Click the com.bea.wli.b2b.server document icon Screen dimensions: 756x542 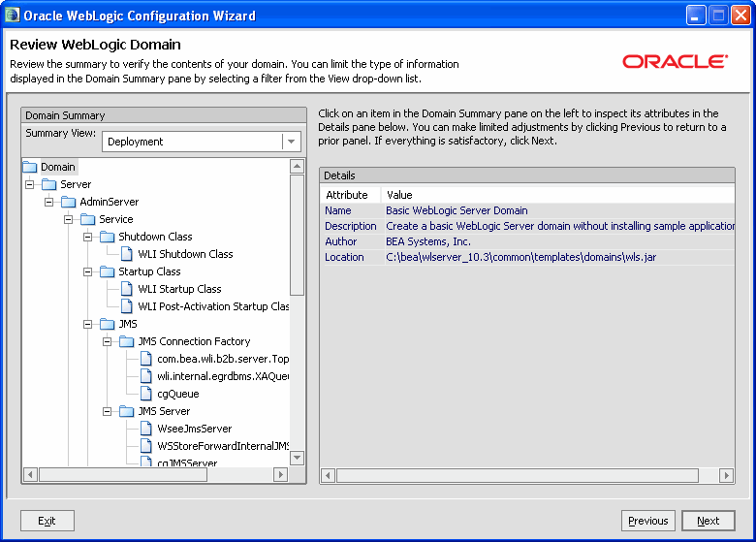point(146,359)
